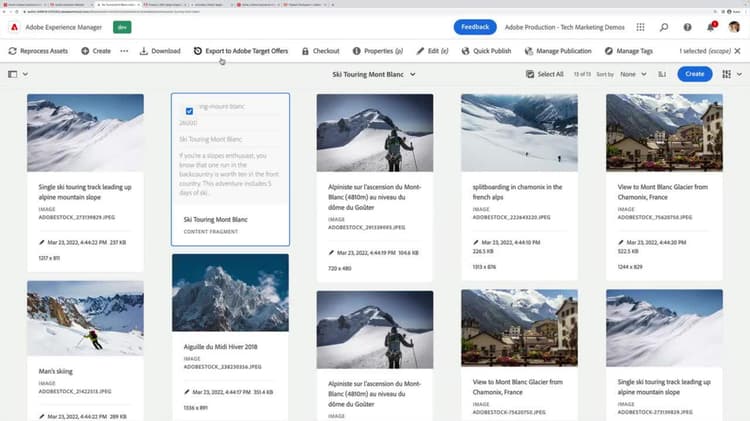
Task: Open the search magnifier in header
Action: coord(664,27)
